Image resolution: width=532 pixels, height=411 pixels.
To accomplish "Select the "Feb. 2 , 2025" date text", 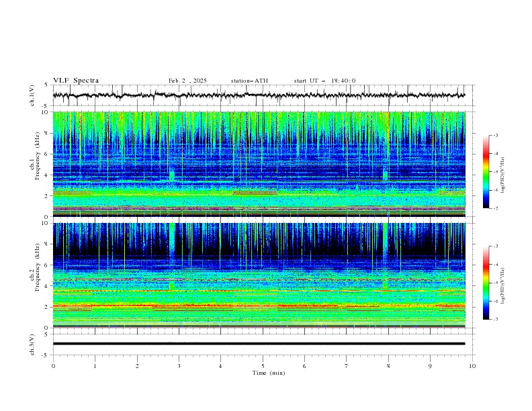I will pyautogui.click(x=187, y=81).
